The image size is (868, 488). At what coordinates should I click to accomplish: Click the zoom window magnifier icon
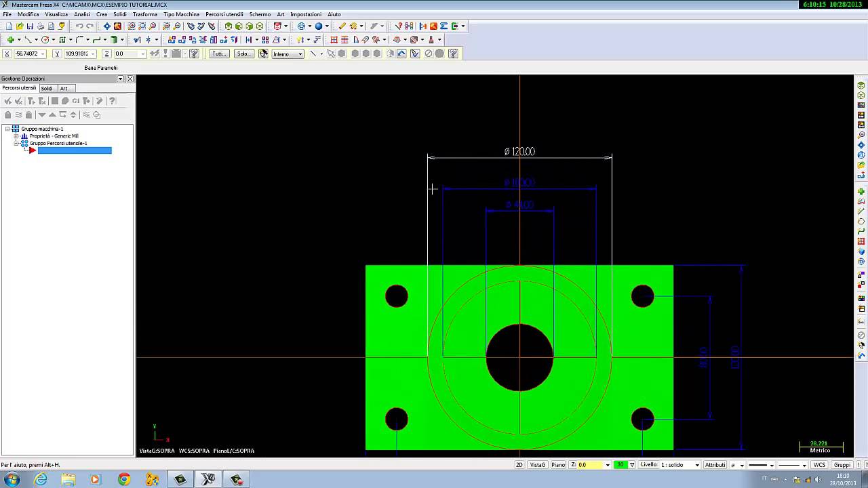coord(132,26)
